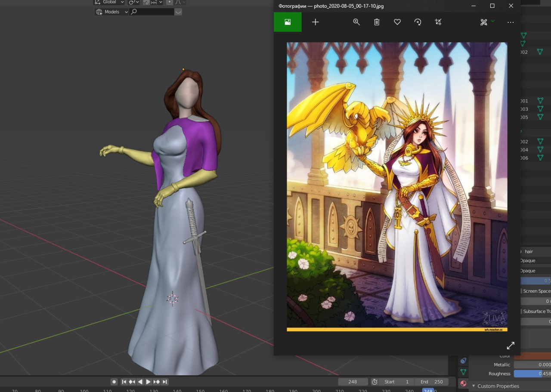Viewport: 551px width, 392px height.
Task: Toggle the magnet snap button
Action: pos(146,2)
